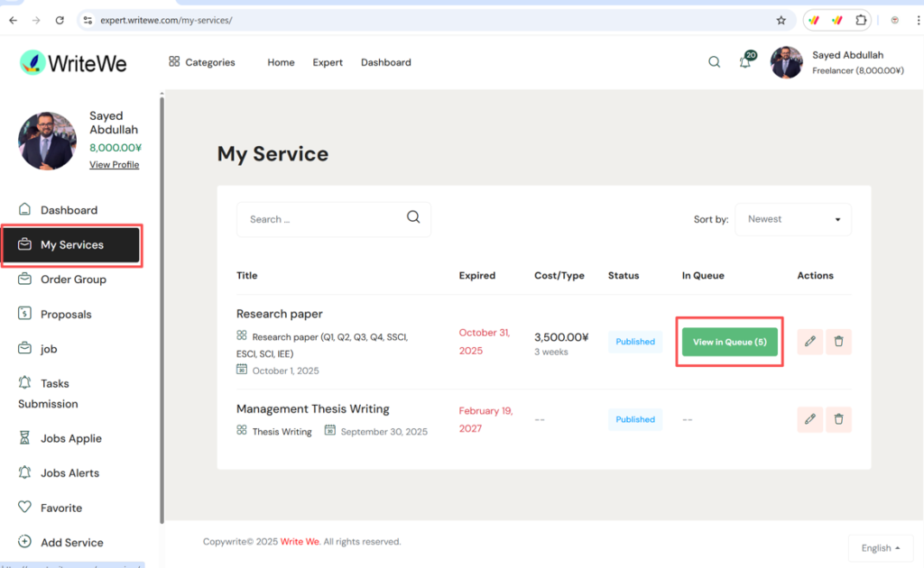Open the browser extensions puzzle icon
This screenshot has width=924, height=568.
[x=862, y=20]
